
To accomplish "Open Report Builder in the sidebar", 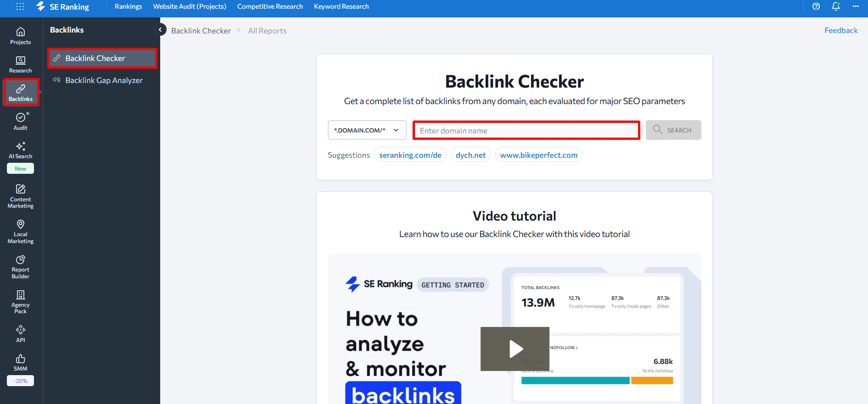I will click(21, 267).
